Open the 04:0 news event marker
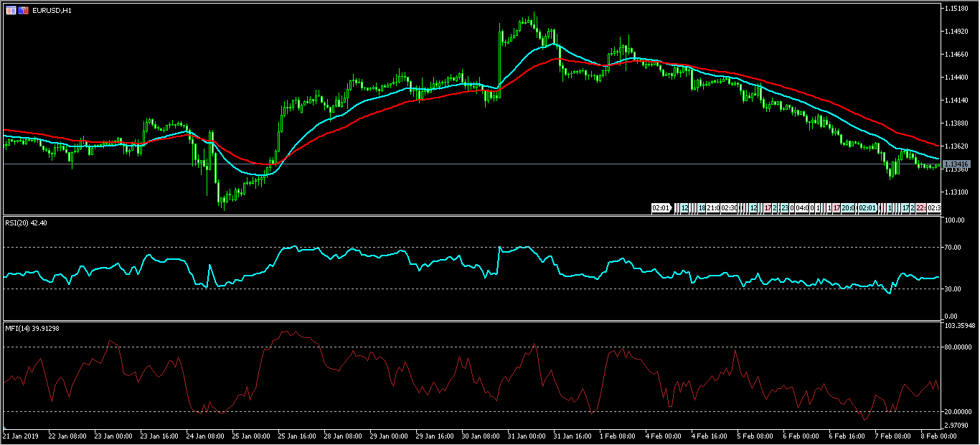Viewport: 980px width, 445px height. pos(802,208)
